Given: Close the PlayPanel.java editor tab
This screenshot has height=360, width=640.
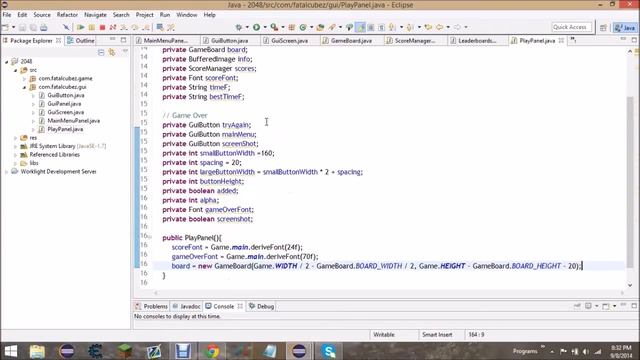Looking at the screenshot, I should 561,40.
